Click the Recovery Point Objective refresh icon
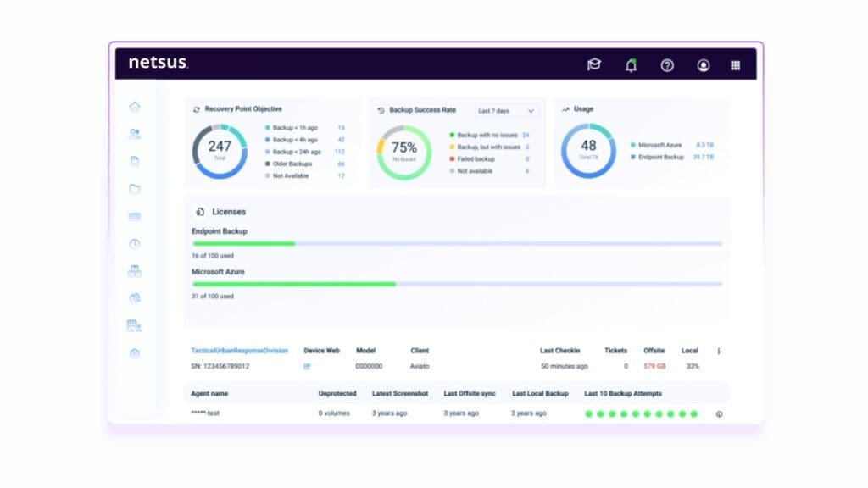This screenshot has height=488, width=868. tap(197, 109)
